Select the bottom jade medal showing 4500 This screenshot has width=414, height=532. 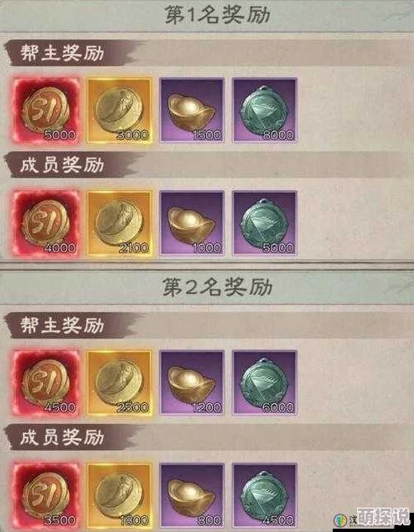tap(265, 496)
